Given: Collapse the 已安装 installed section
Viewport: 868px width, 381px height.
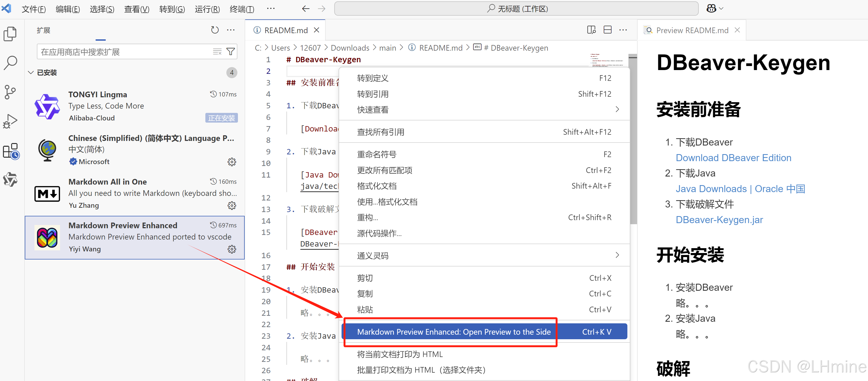Looking at the screenshot, I should point(31,72).
